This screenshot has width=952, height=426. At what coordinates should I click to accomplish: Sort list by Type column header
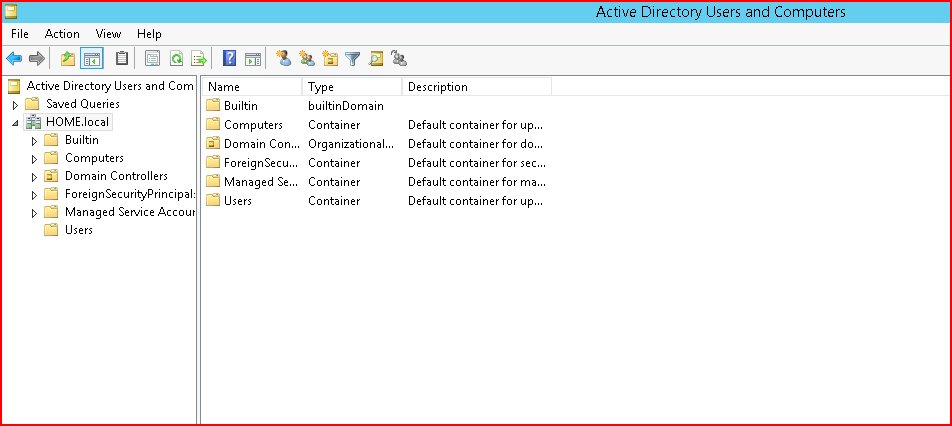(352, 87)
